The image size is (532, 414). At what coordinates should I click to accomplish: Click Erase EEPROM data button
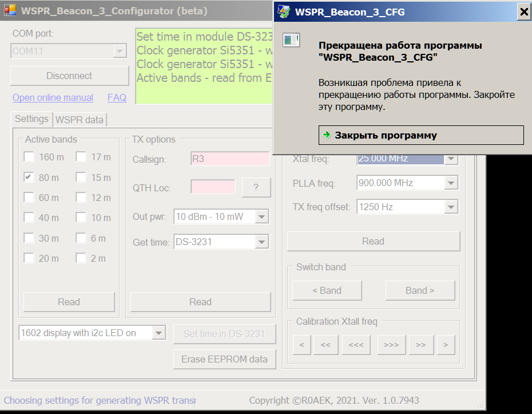pyautogui.click(x=224, y=359)
